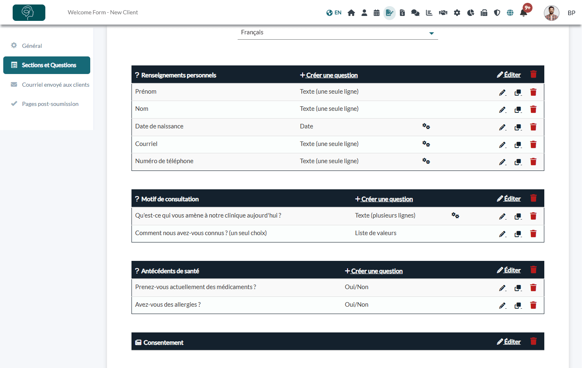Open the calendar icon in top bar
Image resolution: width=588 pixels, height=368 pixels.
[x=376, y=13]
